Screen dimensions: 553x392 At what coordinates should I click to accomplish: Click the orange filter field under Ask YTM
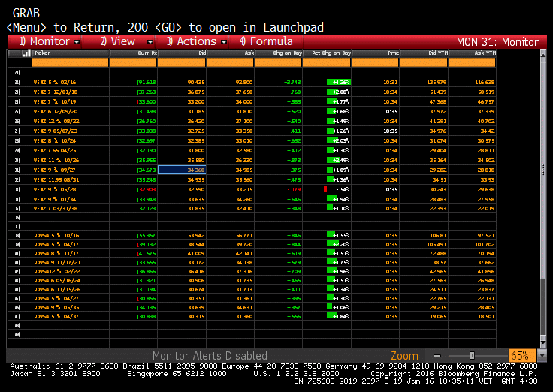(x=472, y=63)
